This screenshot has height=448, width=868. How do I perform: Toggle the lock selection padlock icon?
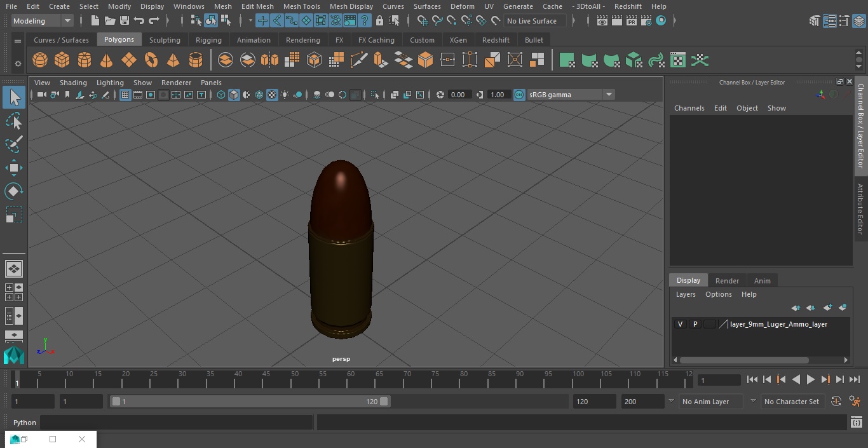[379, 21]
